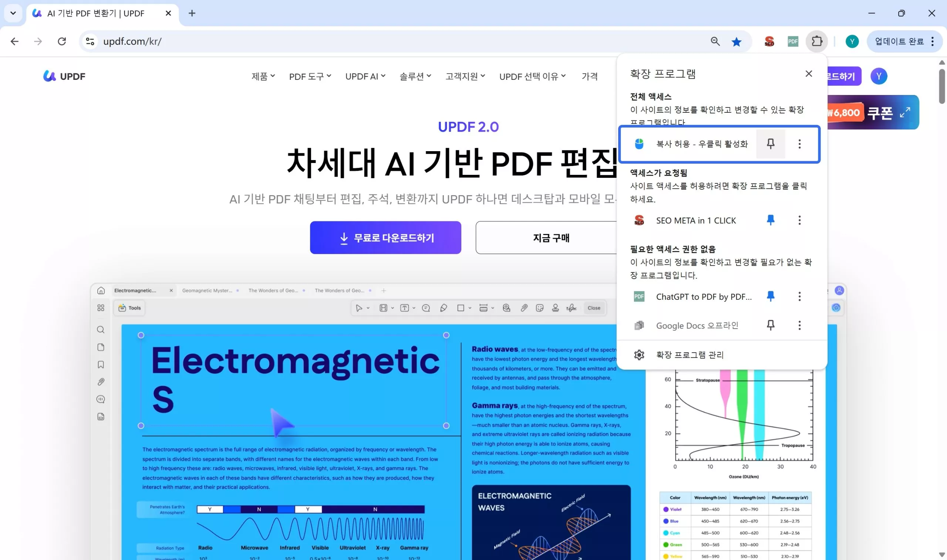The image size is (947, 560).
Task: Close the extensions popup panel
Action: [x=809, y=74]
